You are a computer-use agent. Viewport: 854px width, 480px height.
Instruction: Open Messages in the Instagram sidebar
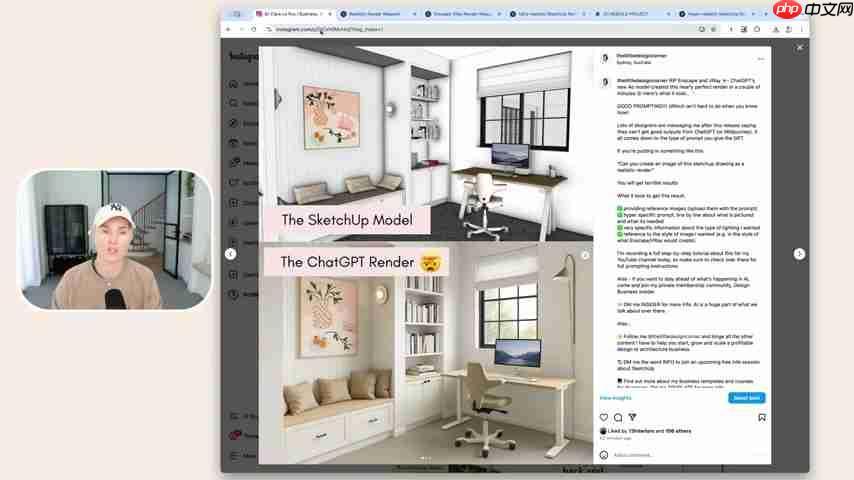pos(242,162)
